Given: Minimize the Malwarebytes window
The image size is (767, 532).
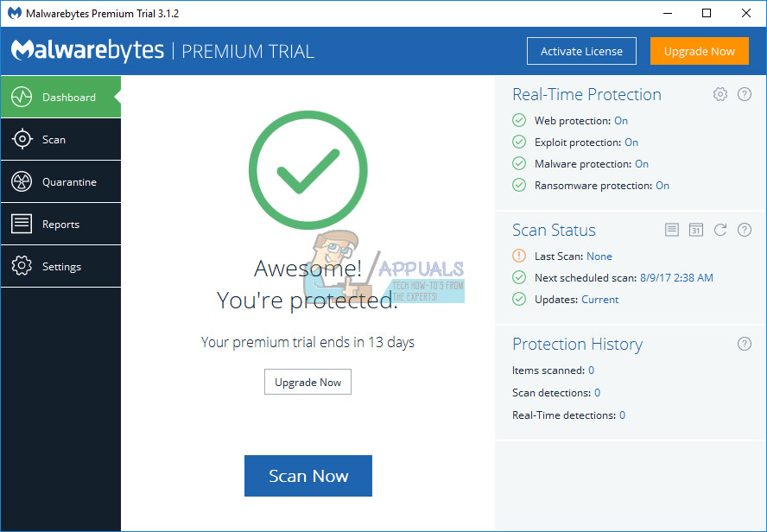Looking at the screenshot, I should point(667,13).
